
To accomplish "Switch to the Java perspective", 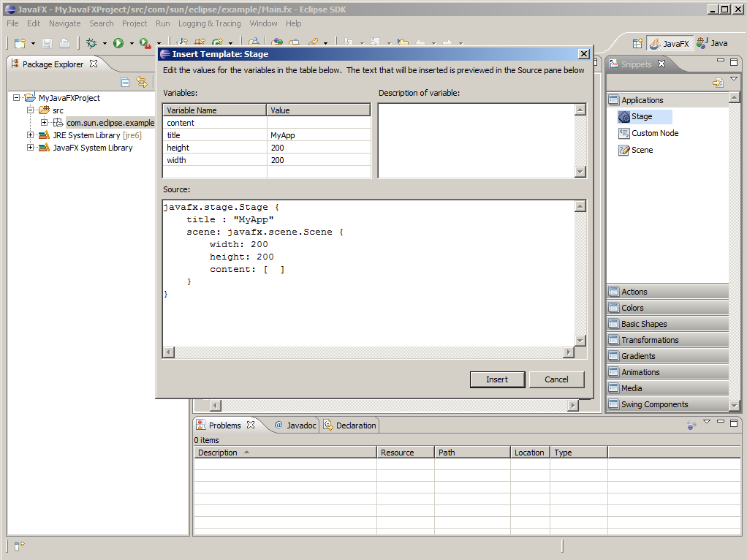I will (713, 44).
